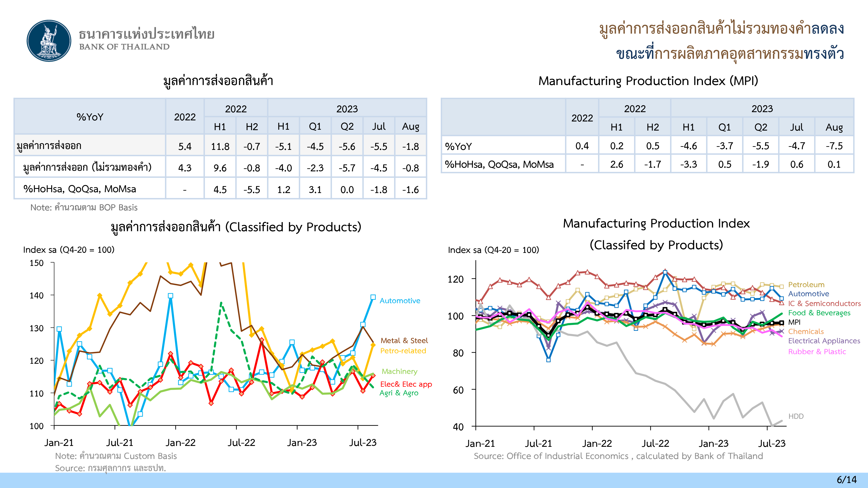Click the Petro-related legend label
Screen dimensions: 868x488
click(403, 351)
